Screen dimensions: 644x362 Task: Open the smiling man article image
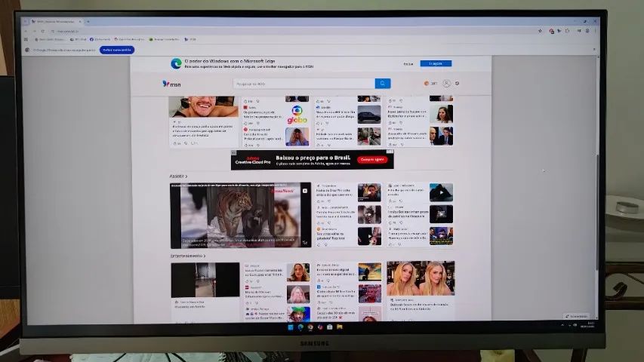coord(204,106)
